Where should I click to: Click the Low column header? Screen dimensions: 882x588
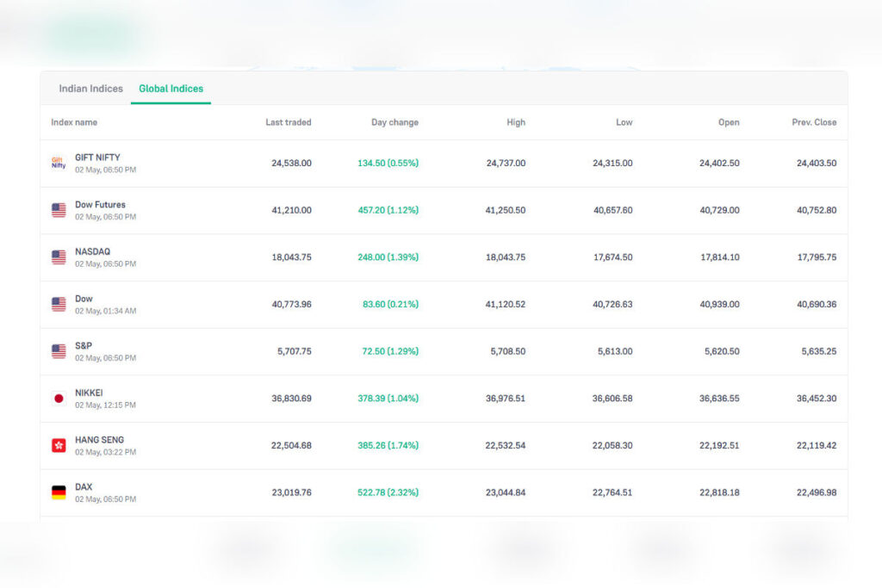point(624,122)
